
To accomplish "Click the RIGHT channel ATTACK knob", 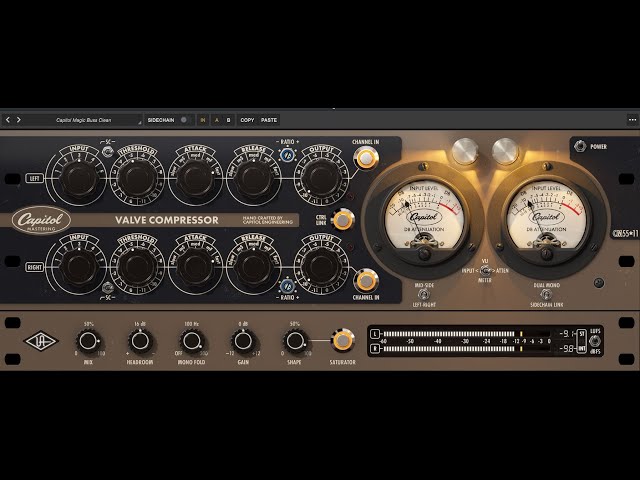I will pos(195,267).
